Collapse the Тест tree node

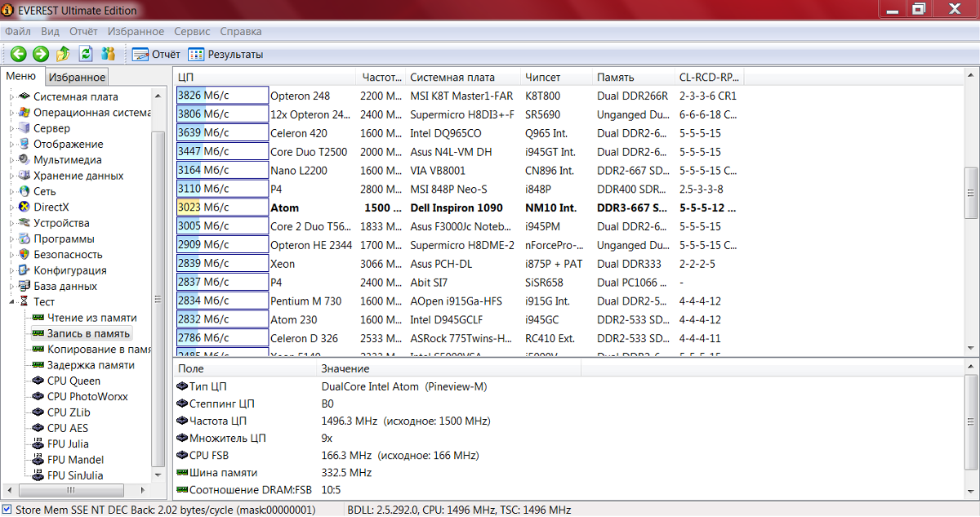(x=12, y=302)
